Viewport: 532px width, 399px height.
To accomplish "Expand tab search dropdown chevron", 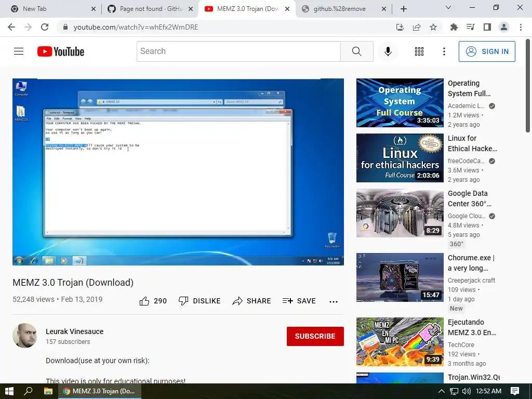I will coord(448,7).
